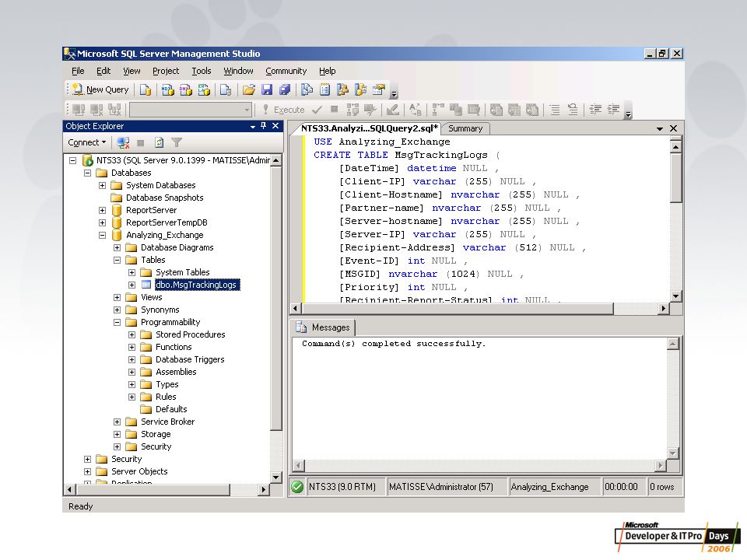Uncomment the selected lines

click(x=573, y=110)
